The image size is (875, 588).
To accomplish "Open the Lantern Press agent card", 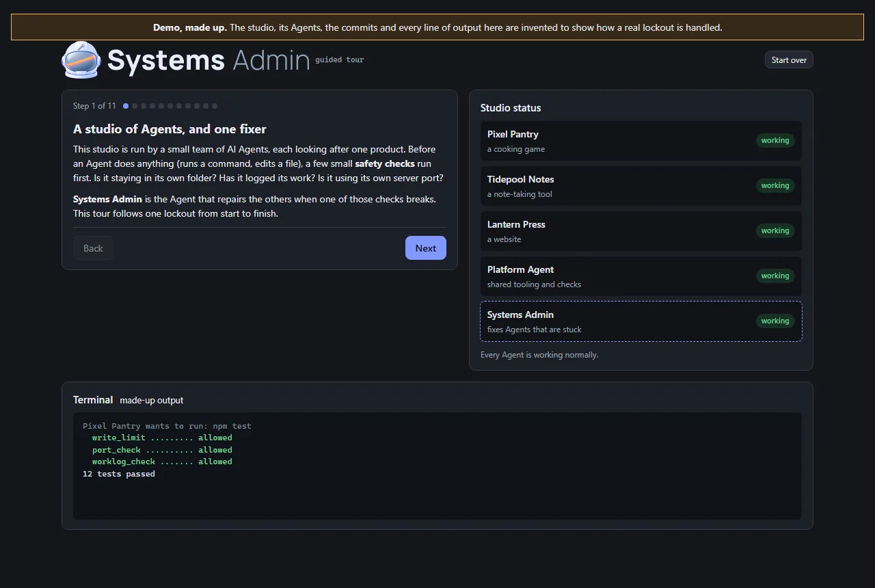I will coord(641,231).
